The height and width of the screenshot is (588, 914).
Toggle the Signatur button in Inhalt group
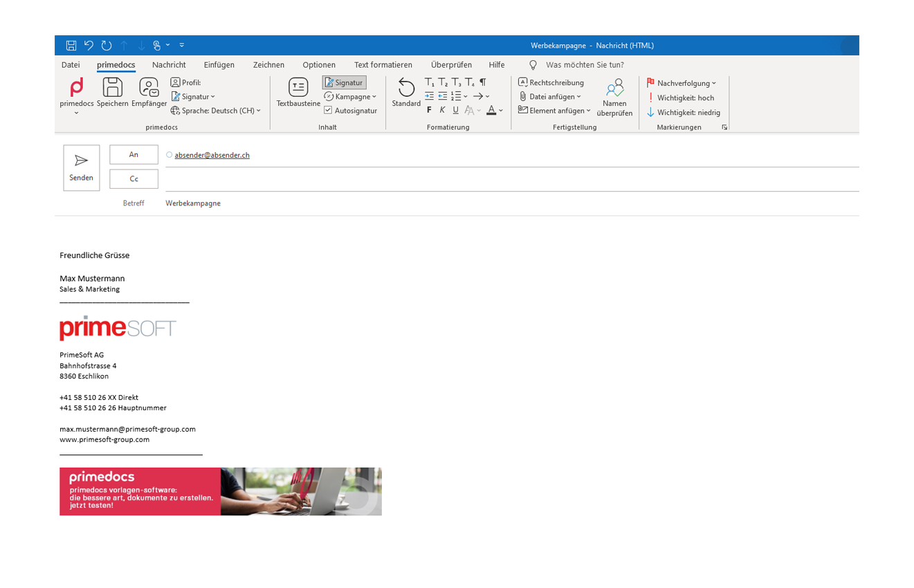pos(344,82)
